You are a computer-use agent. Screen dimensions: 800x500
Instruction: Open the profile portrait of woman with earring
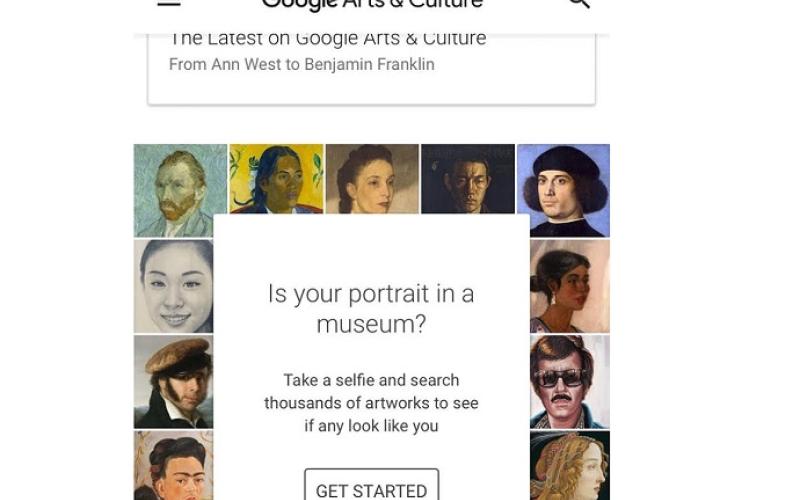click(x=569, y=286)
